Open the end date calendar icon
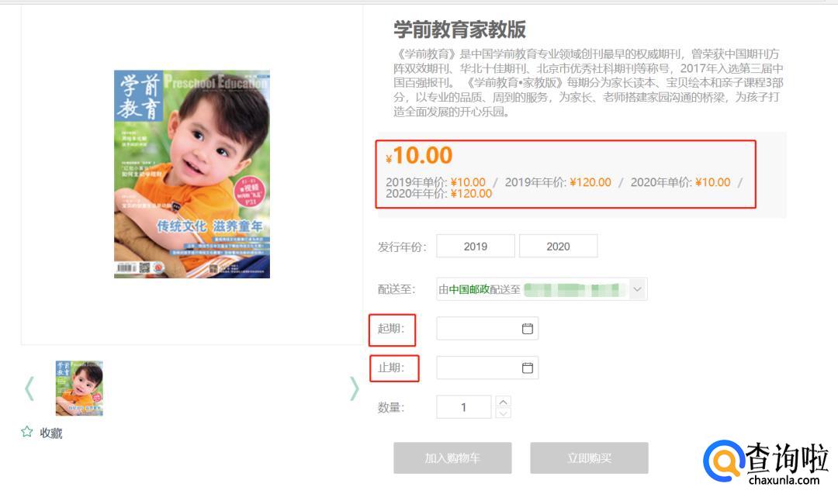 pos(528,368)
